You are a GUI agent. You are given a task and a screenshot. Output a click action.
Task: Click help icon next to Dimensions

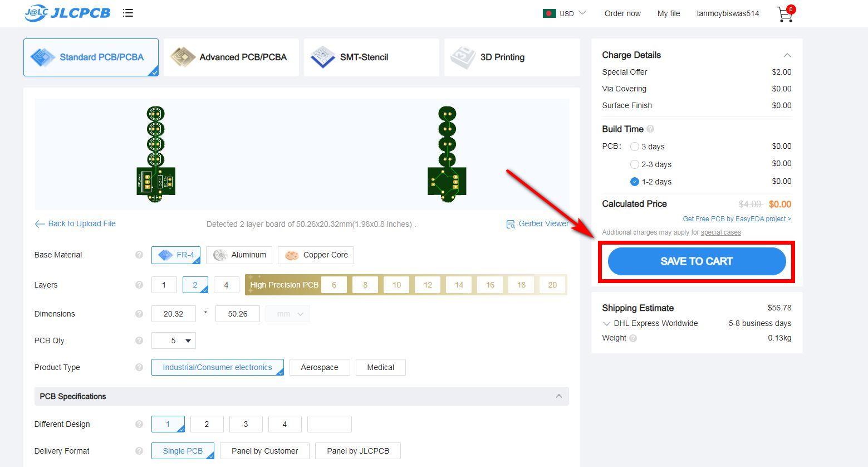[139, 314]
